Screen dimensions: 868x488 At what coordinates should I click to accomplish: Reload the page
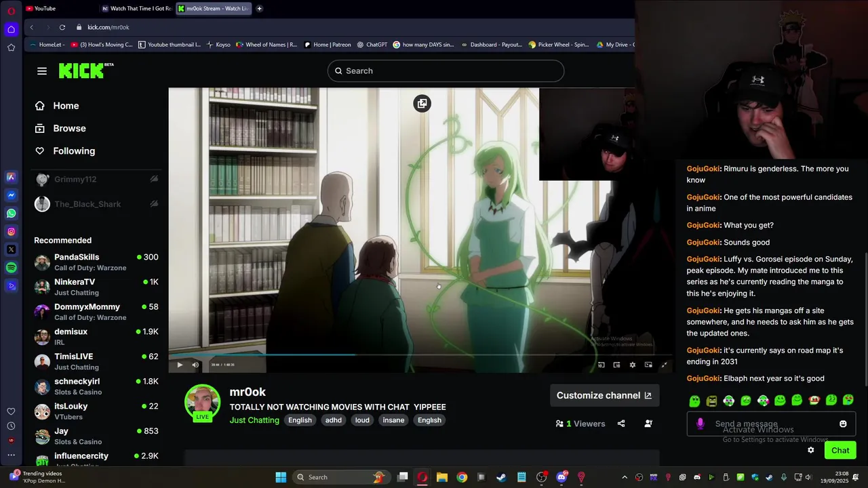(x=62, y=27)
